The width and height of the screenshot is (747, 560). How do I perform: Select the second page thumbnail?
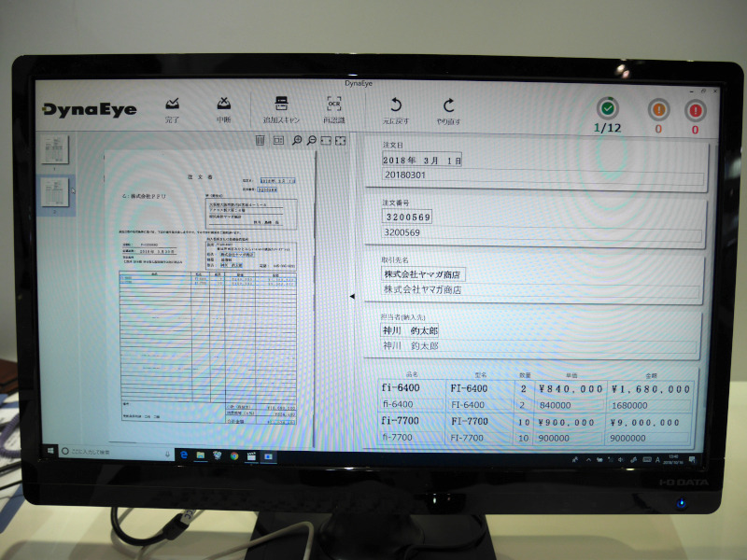point(55,192)
